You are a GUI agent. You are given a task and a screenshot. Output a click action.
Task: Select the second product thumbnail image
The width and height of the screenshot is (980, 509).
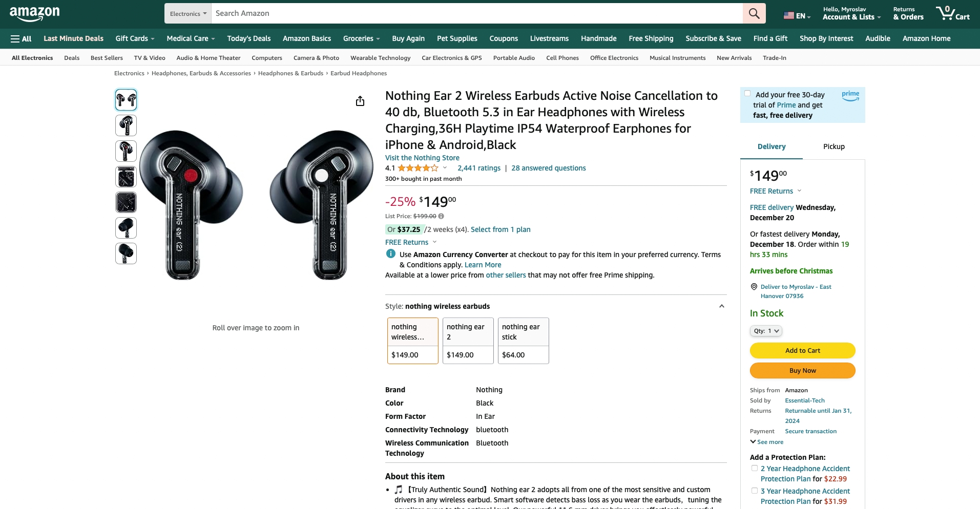tap(126, 125)
